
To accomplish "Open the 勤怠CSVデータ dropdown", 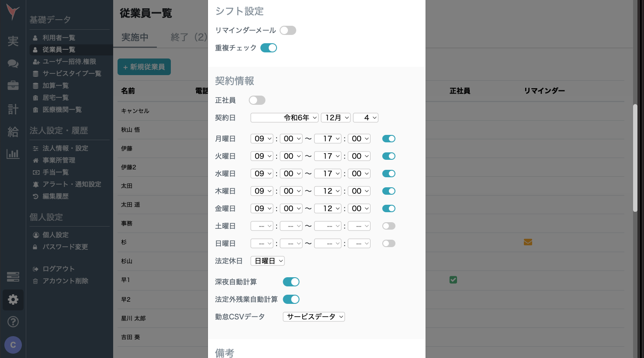I will click(313, 317).
